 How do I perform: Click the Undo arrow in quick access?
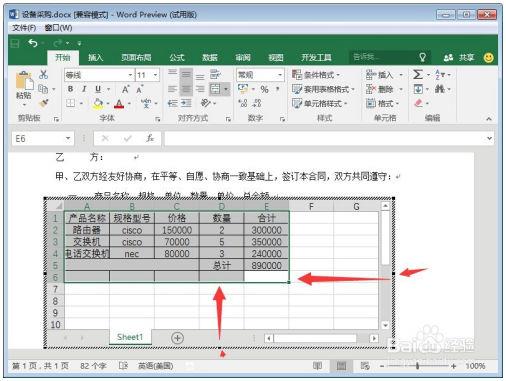33,43
